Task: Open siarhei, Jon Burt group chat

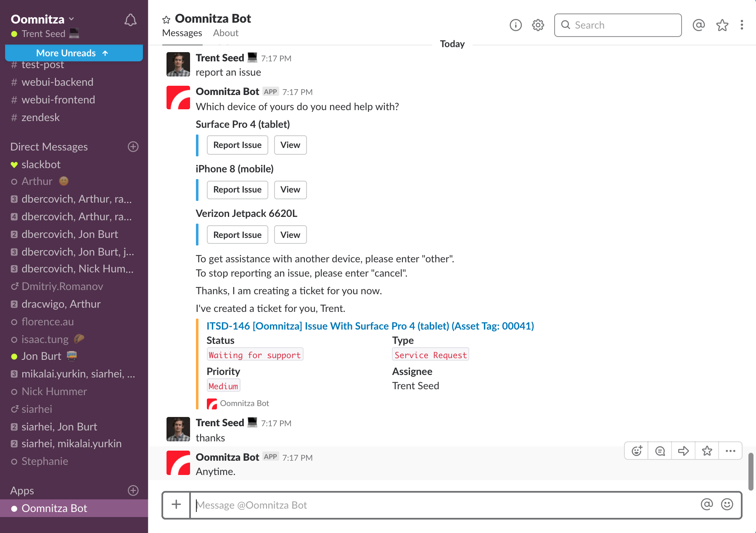Action: (x=74, y=427)
